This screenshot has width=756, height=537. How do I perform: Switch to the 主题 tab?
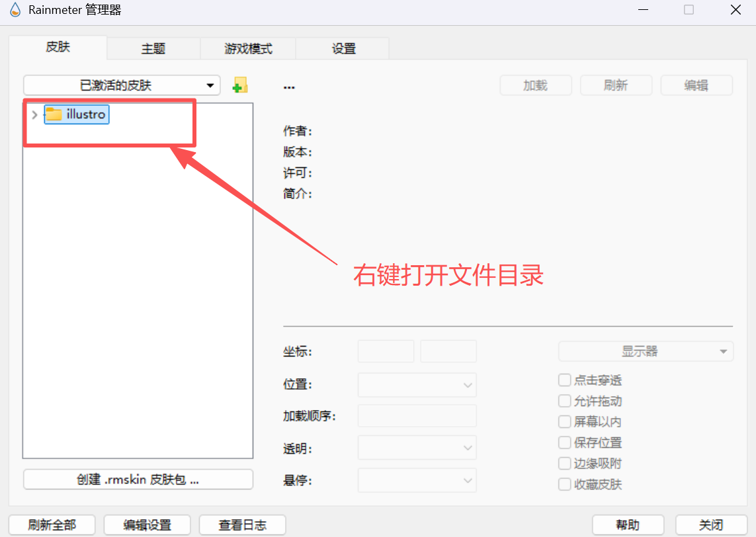[x=153, y=49]
